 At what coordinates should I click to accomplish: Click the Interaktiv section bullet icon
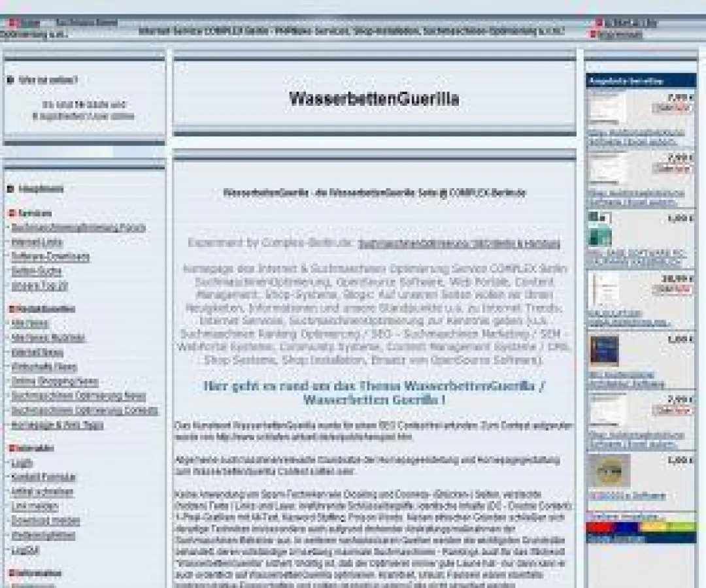pyautogui.click(x=10, y=448)
